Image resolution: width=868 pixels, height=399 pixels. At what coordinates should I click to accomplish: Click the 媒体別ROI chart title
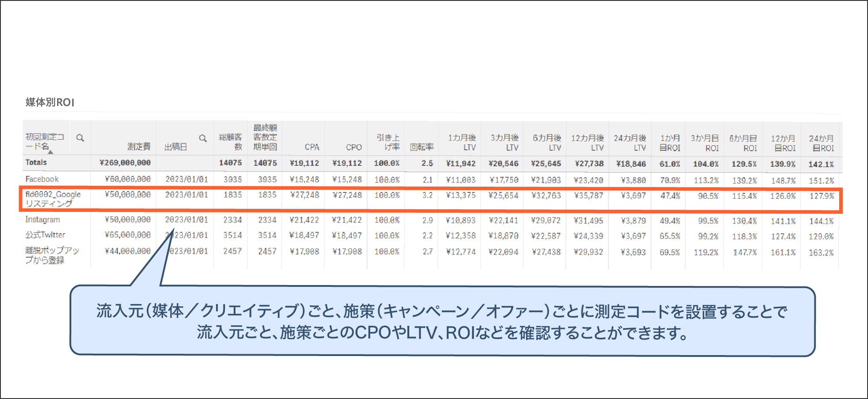50,102
